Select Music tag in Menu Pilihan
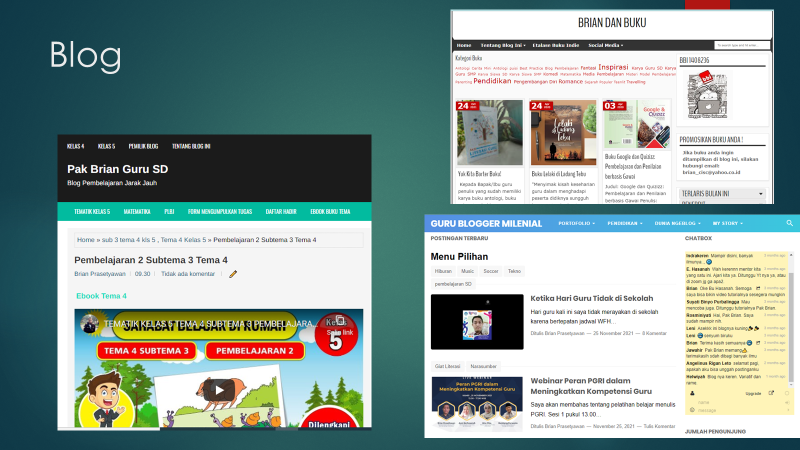Viewport: 800px width, 450px height. tap(467, 271)
